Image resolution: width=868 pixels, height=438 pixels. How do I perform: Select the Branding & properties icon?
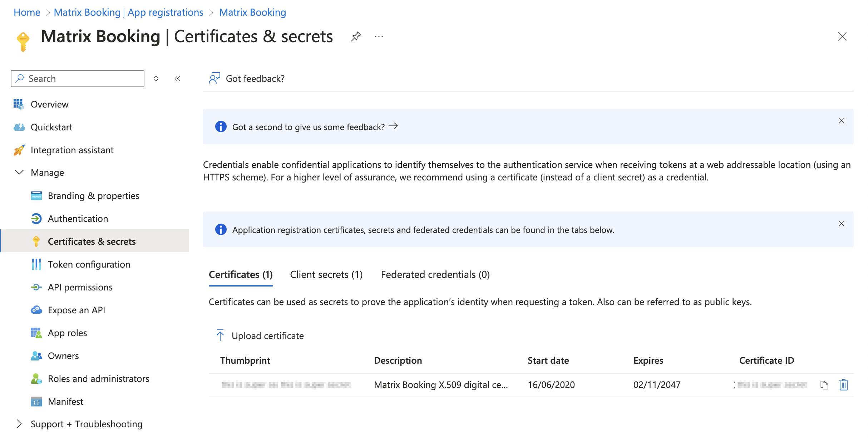coord(36,195)
